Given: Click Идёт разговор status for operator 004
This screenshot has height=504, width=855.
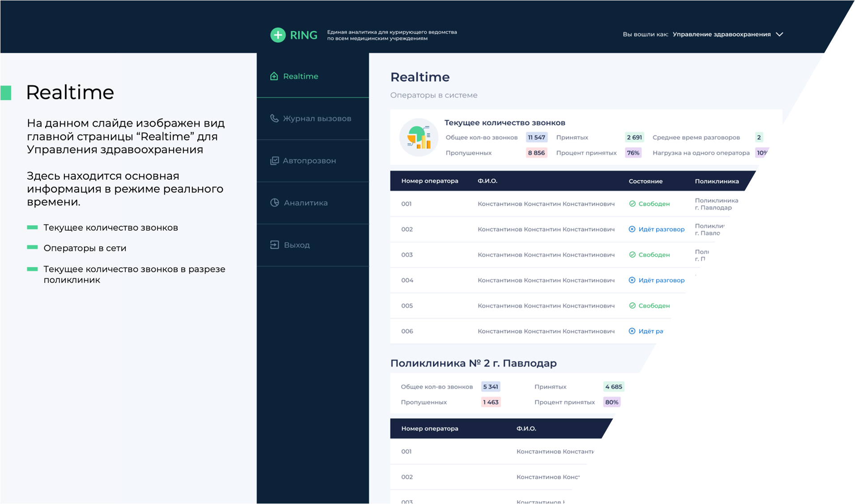Looking at the screenshot, I should pos(661,280).
